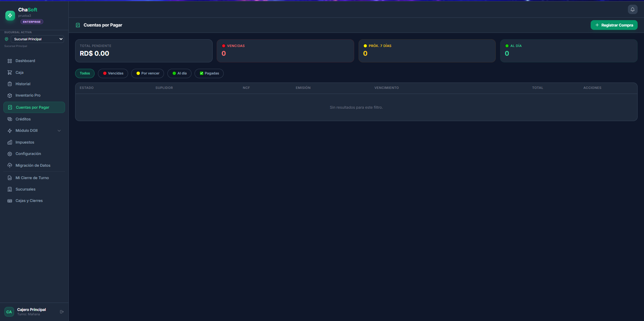Screen dimensions: 644x321
Task: Click the Dashboard grid icon
Action: click(10, 61)
